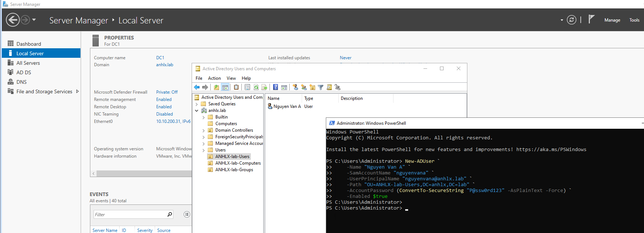Open the Manage menu in Server Manager

coord(612,20)
